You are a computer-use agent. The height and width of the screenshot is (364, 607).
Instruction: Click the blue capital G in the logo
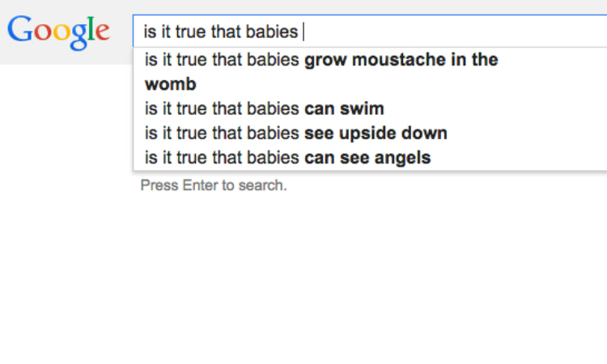(20, 28)
